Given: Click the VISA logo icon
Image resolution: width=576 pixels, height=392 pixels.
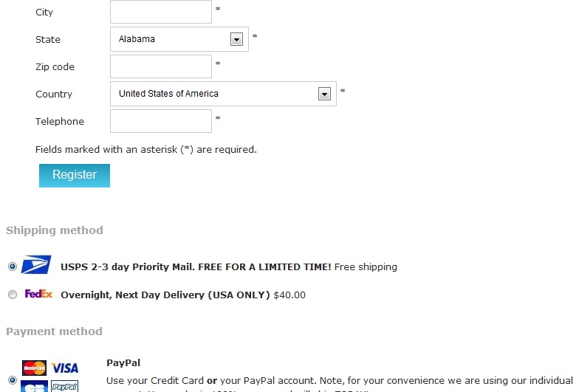Looking at the screenshot, I should (65, 368).
